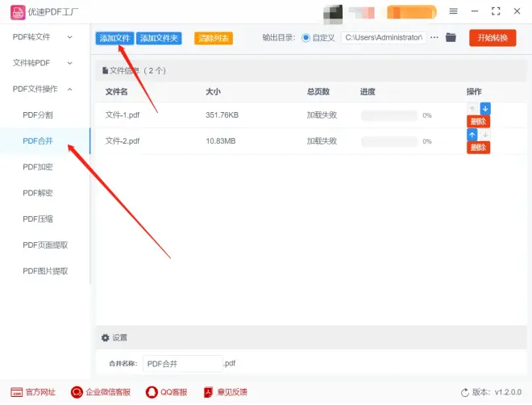The image size is (532, 405).
Task: Click the PDF文件操作 sidebar label
Action: tap(35, 89)
